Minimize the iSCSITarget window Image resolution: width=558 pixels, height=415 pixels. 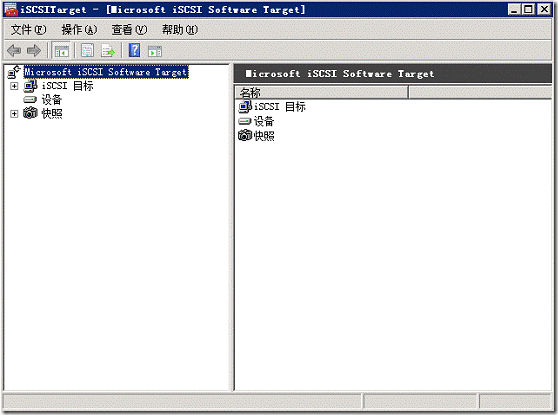click(514, 9)
